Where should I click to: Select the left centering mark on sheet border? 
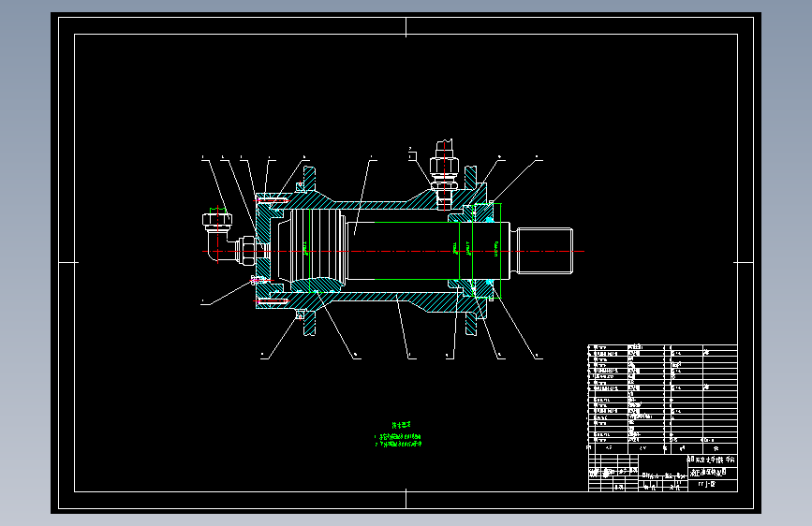pyautogui.click(x=68, y=262)
